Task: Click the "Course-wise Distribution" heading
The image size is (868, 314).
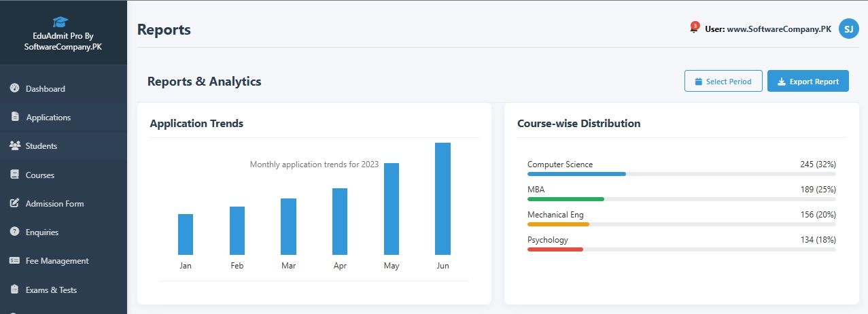Action: (x=578, y=124)
